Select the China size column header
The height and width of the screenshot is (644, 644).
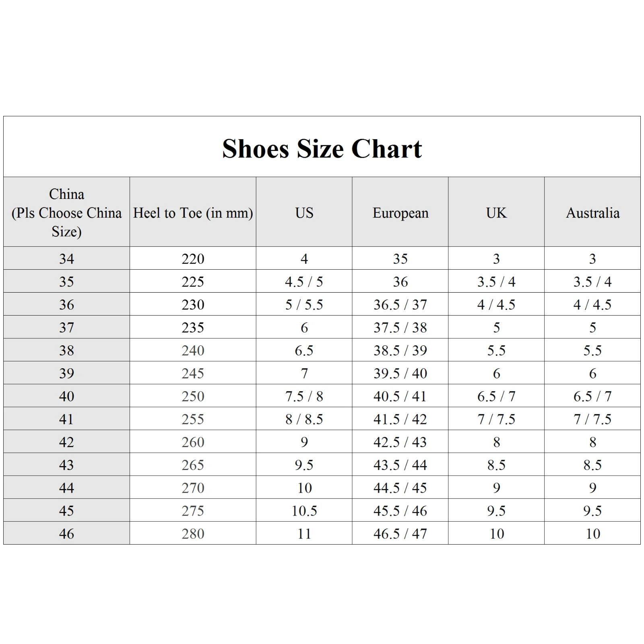tap(66, 213)
